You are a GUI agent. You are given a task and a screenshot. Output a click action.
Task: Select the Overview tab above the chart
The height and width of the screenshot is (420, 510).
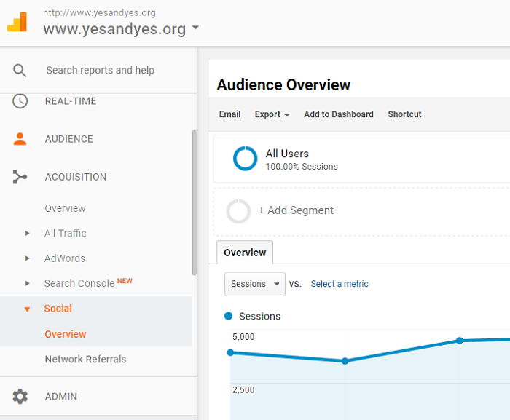[x=245, y=253]
